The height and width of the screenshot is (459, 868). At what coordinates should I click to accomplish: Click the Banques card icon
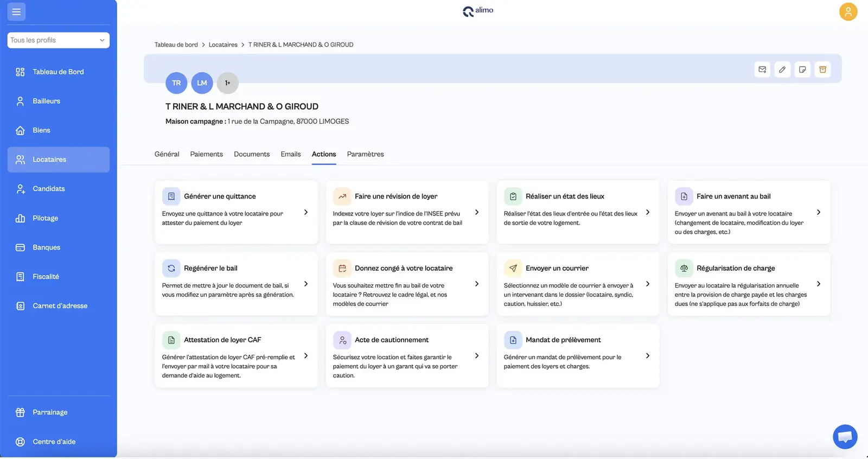point(20,247)
